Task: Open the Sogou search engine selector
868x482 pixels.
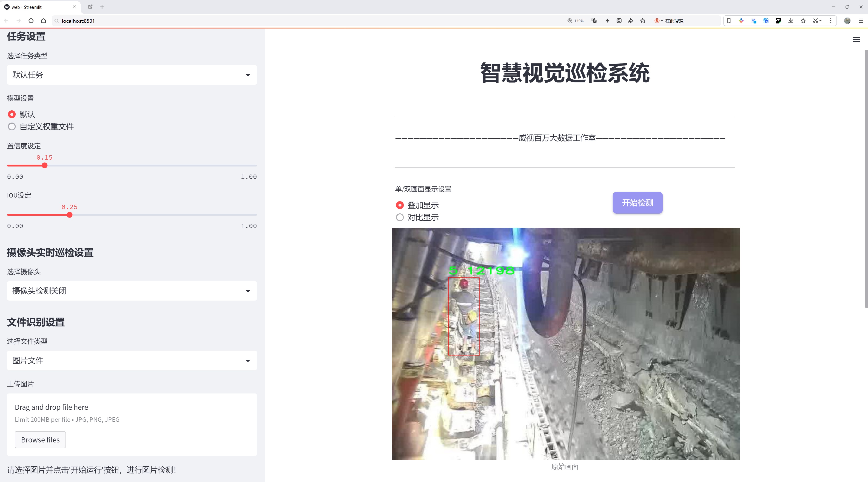Action: pyautogui.click(x=658, y=21)
